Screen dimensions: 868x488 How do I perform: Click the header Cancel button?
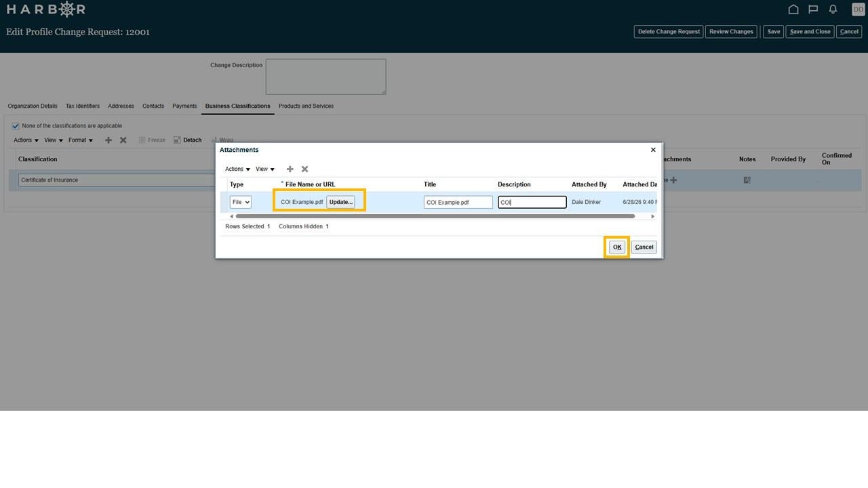tap(849, 32)
